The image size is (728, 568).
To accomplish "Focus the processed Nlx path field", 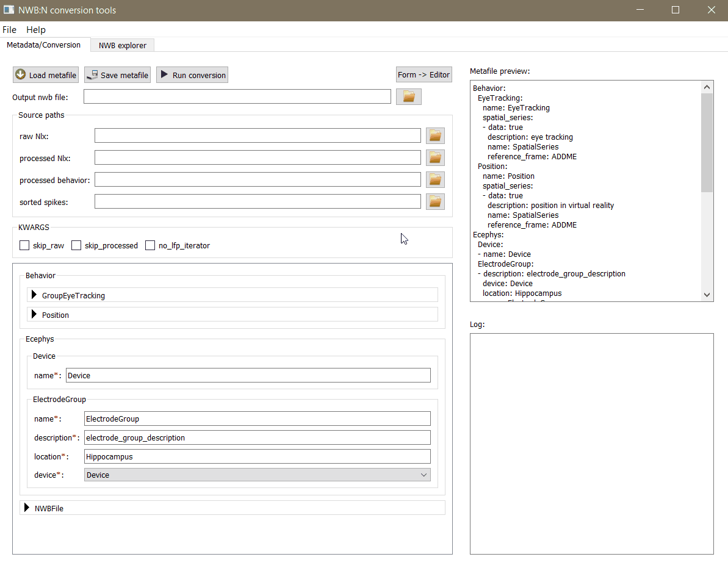I will click(x=258, y=157).
